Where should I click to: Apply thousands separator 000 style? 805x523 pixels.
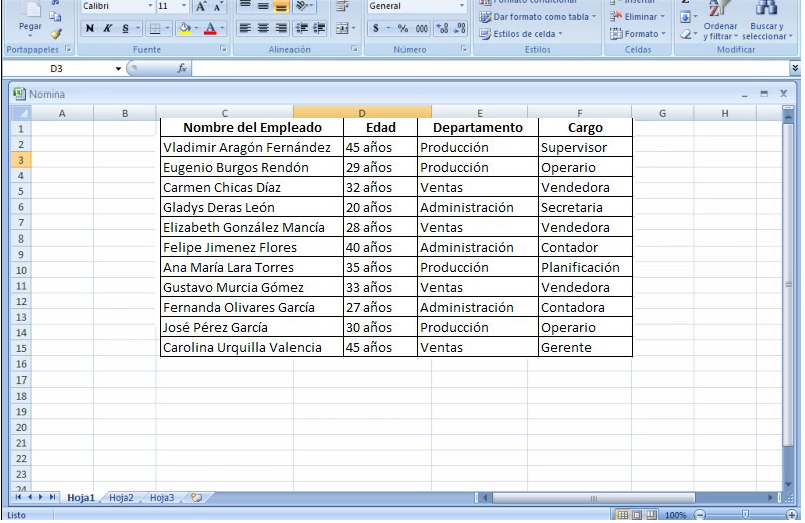[422, 29]
